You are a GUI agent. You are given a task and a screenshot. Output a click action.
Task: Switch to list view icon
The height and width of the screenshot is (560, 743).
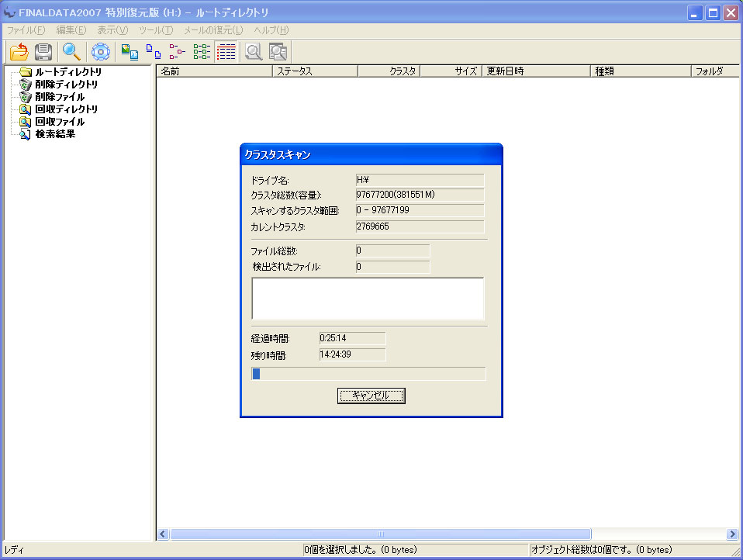(x=202, y=52)
